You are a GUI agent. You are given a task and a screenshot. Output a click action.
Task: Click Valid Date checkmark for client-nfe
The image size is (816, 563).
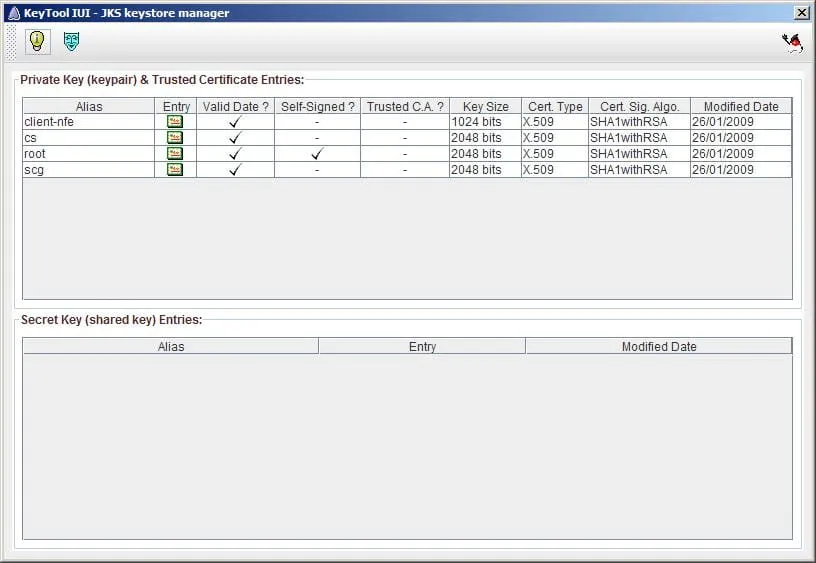(x=235, y=122)
